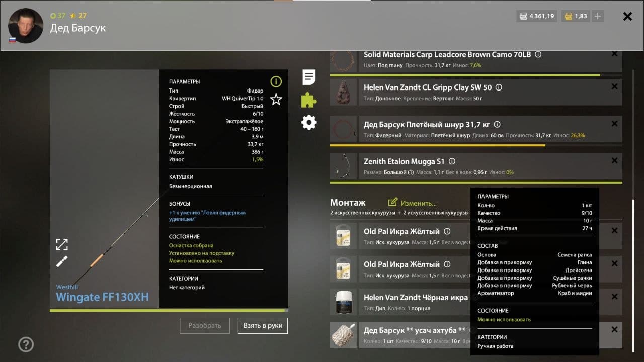Click Изменить to edit the rig setup
Screen dimensions: 644x362
click(413, 203)
